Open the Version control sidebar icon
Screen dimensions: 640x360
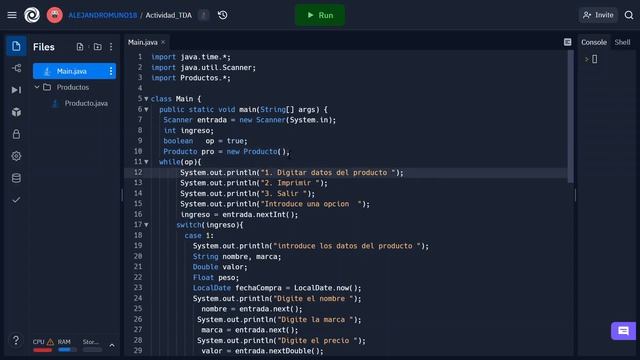[x=16, y=68]
